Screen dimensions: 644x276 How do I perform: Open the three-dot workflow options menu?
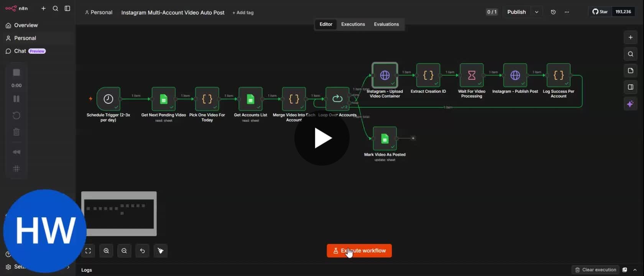(567, 12)
